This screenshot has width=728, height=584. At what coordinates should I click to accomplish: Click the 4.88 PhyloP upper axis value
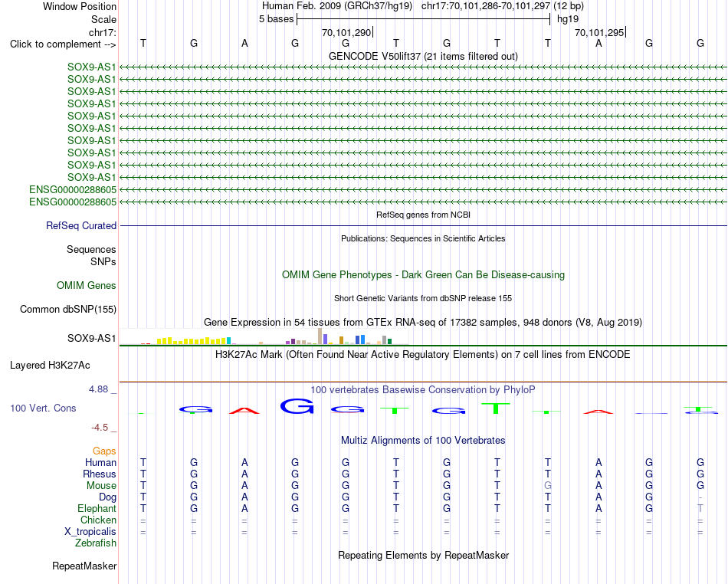coord(98,389)
